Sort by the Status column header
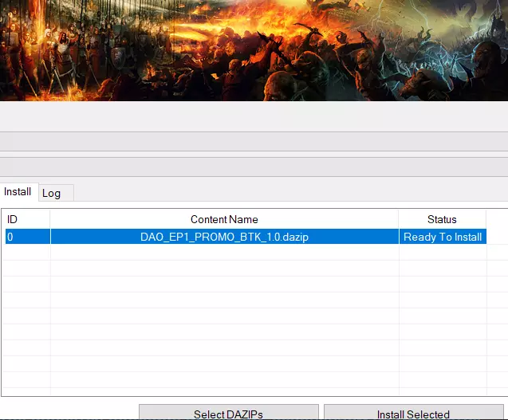The width and height of the screenshot is (508, 420). (443, 219)
